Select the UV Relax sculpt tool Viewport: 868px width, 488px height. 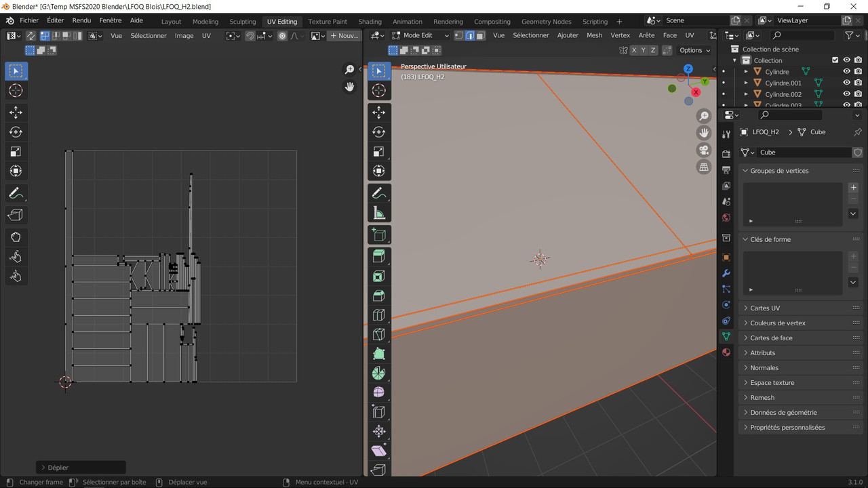pos(16,257)
